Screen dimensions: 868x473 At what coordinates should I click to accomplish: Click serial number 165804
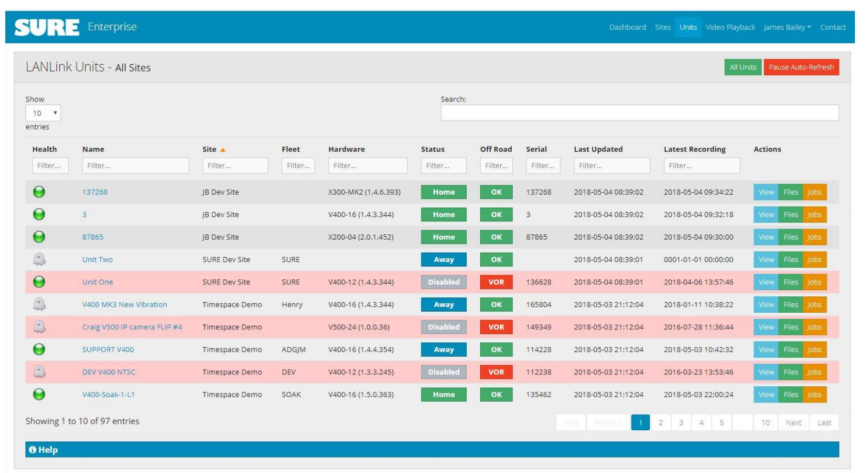(538, 304)
